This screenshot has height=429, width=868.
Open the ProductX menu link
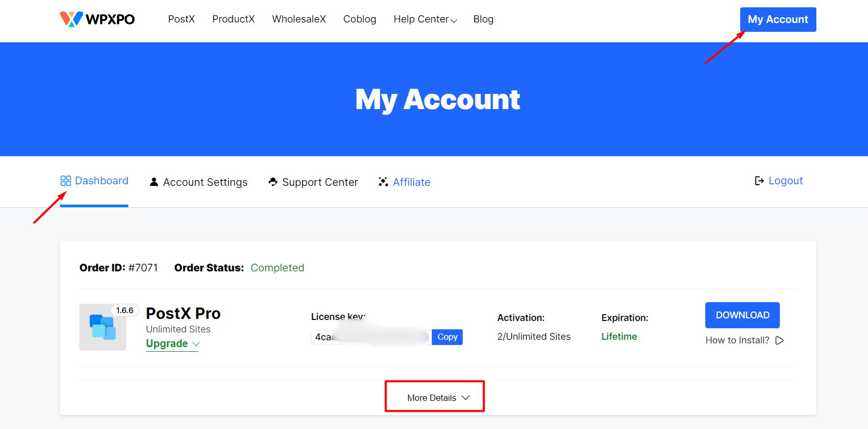233,19
